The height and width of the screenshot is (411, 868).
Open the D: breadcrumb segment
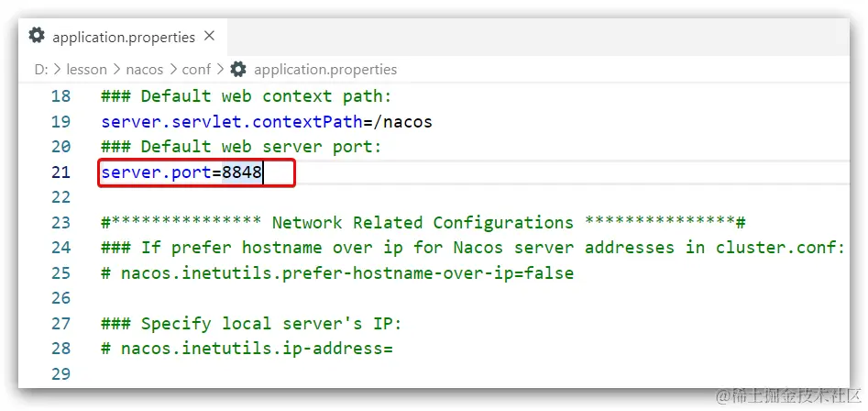pos(41,70)
